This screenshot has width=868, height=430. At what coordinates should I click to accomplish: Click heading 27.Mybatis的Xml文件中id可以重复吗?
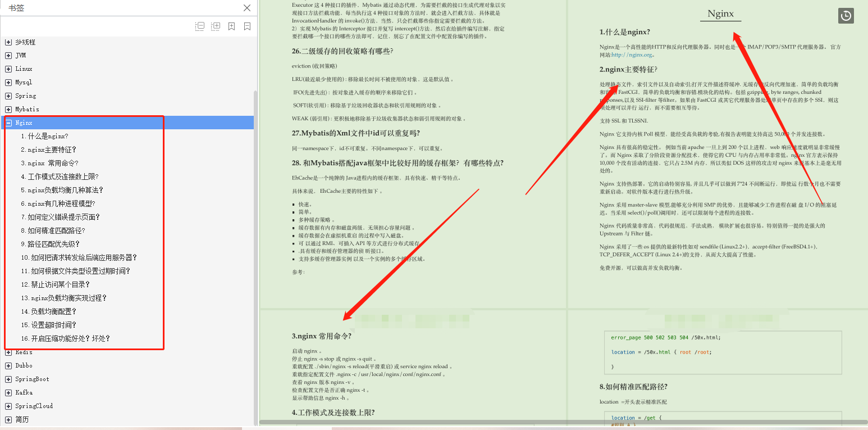356,133
